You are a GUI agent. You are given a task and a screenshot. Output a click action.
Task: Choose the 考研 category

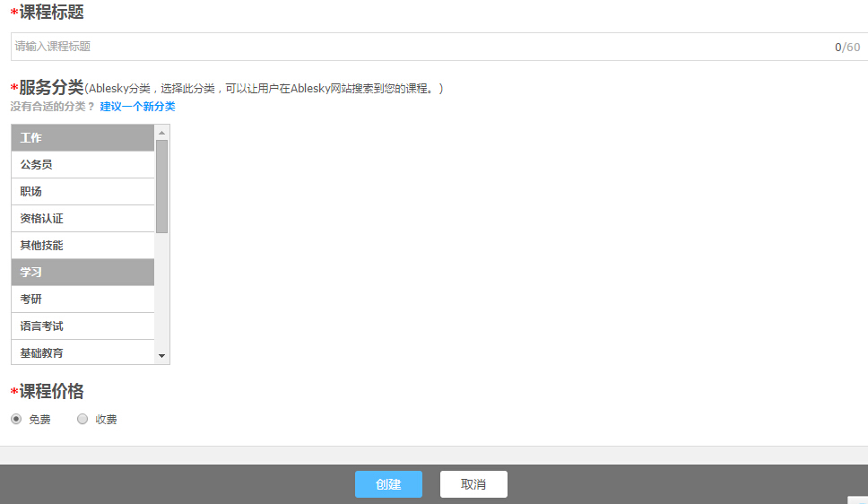[x=82, y=300]
